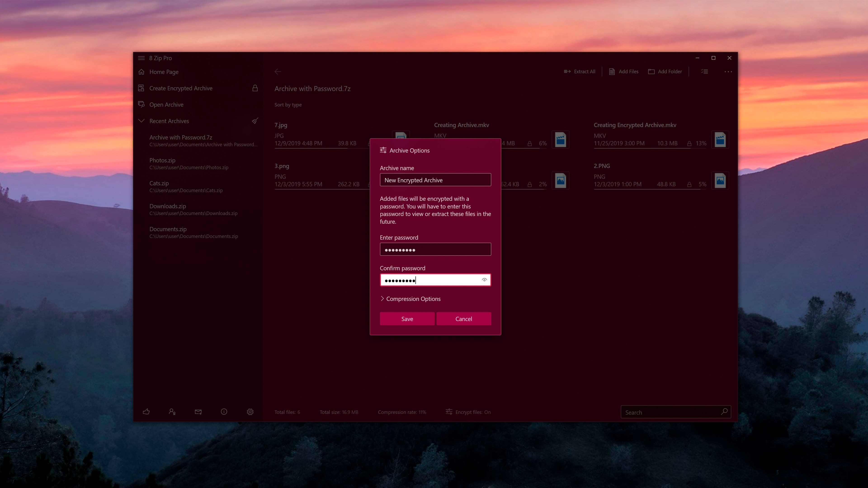
Task: Open the See more ellipsis menu
Action: point(728,71)
